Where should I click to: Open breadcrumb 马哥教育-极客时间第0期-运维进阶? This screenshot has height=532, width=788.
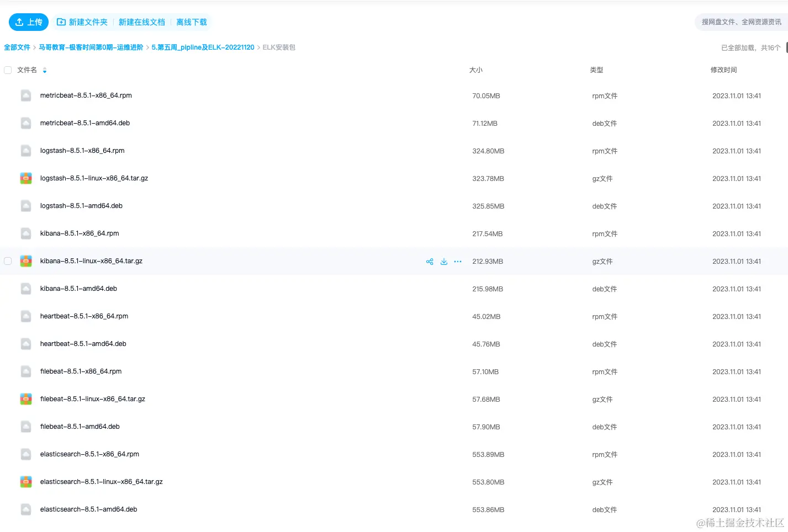[x=91, y=47]
